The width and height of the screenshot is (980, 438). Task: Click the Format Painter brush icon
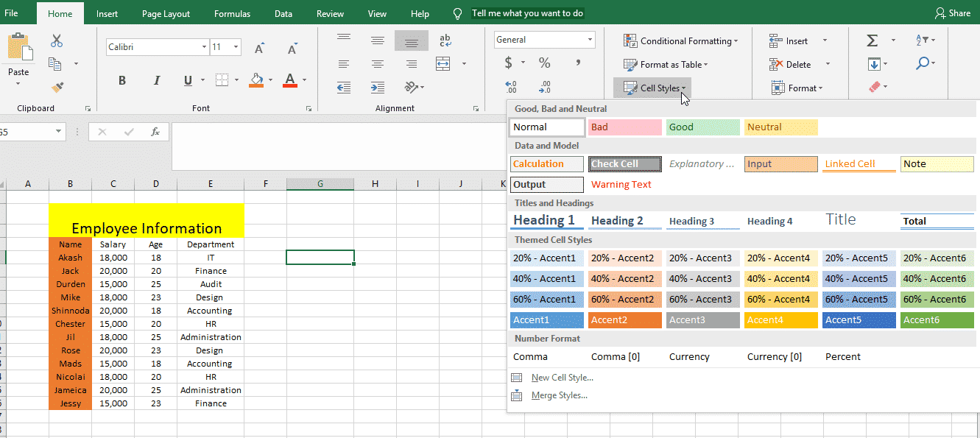point(57,88)
